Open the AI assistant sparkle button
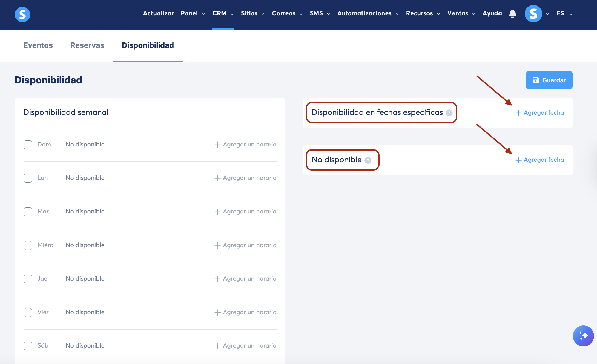 click(583, 336)
